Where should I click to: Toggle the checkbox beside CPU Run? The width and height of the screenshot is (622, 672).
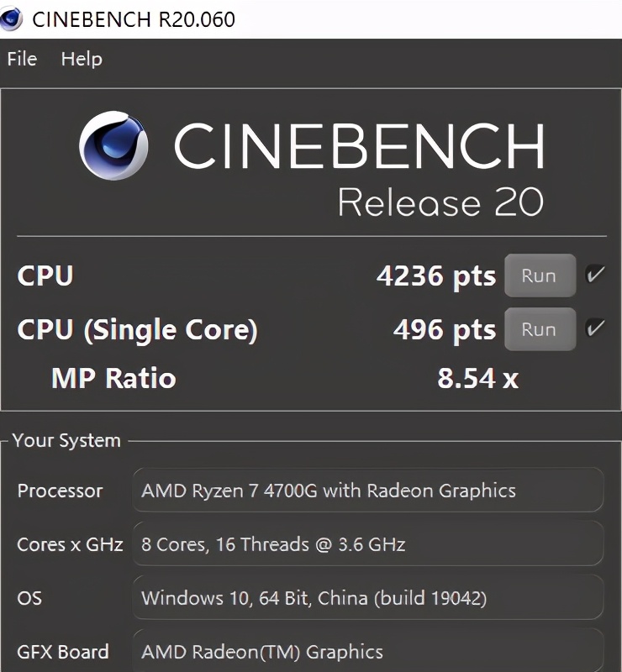[x=595, y=275]
